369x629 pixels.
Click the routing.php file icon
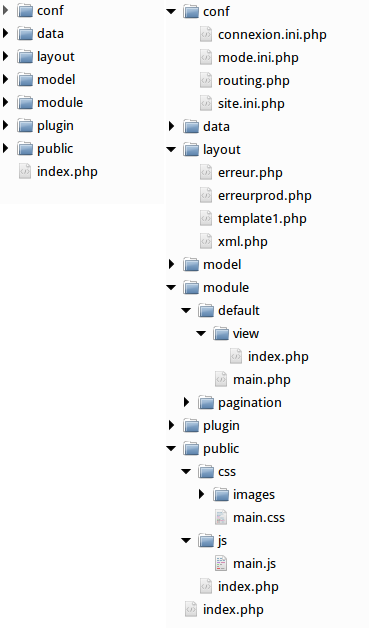point(206,81)
